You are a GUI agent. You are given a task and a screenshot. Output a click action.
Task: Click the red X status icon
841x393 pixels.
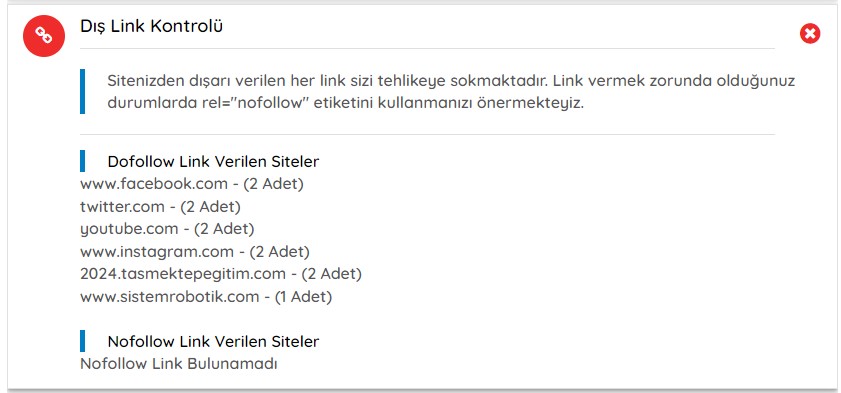[x=810, y=34]
